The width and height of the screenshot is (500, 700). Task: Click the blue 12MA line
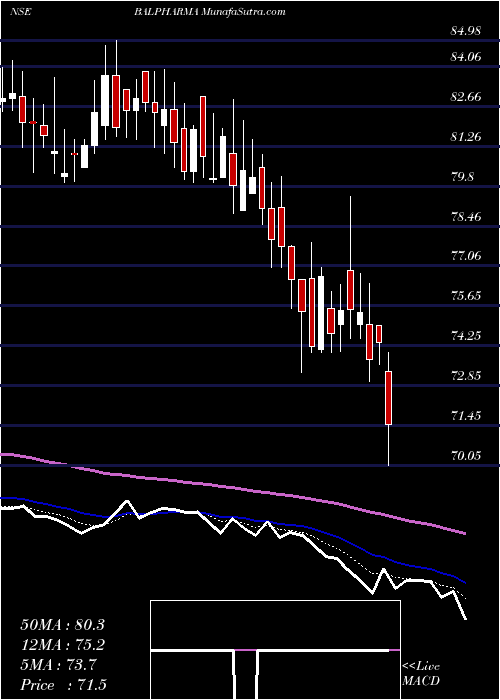[232, 517]
